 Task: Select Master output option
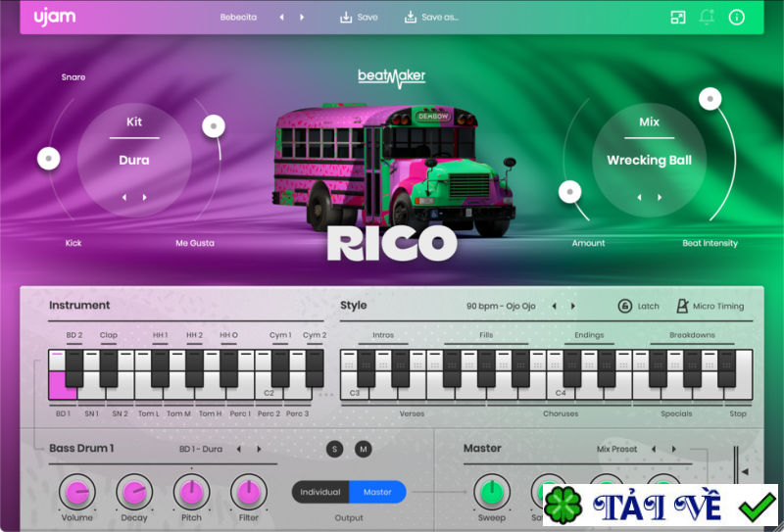[x=377, y=492]
